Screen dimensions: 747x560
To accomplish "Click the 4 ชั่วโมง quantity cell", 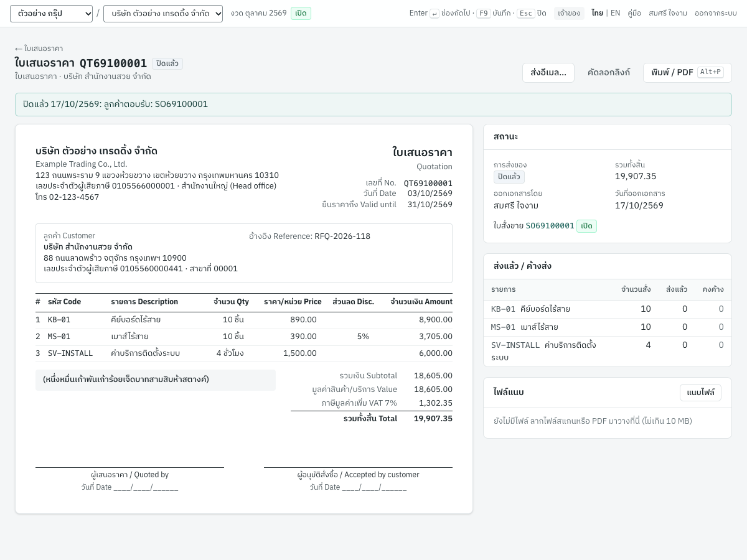I will click(230, 353).
